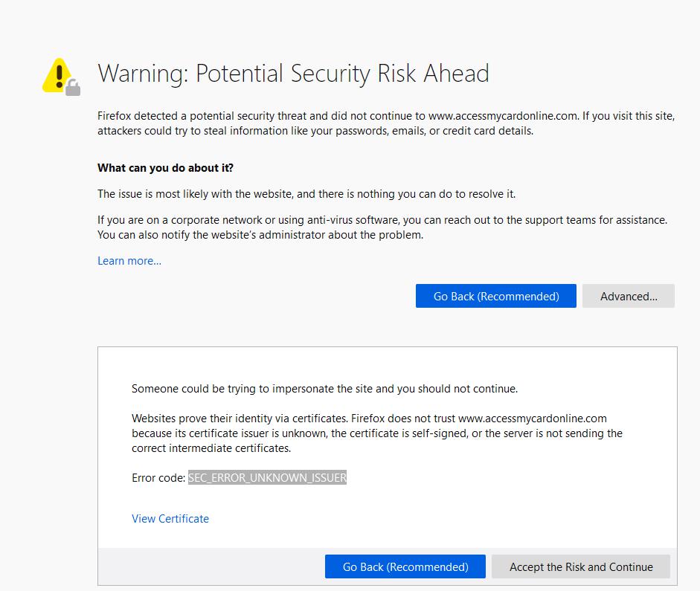Click the Warning: Potential Security Risk Ahead heading
The height and width of the screenshot is (591, 700).
point(293,74)
